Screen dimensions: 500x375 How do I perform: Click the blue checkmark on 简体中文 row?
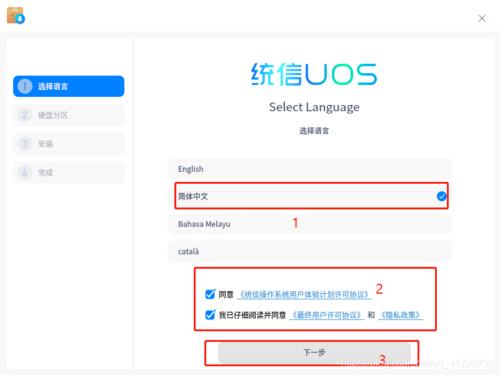442,196
